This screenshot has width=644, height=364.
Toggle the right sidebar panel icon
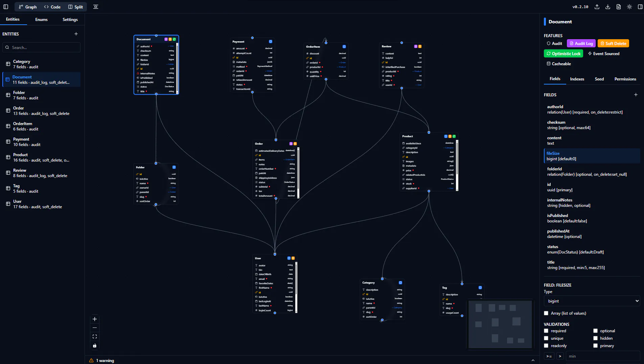point(640,7)
